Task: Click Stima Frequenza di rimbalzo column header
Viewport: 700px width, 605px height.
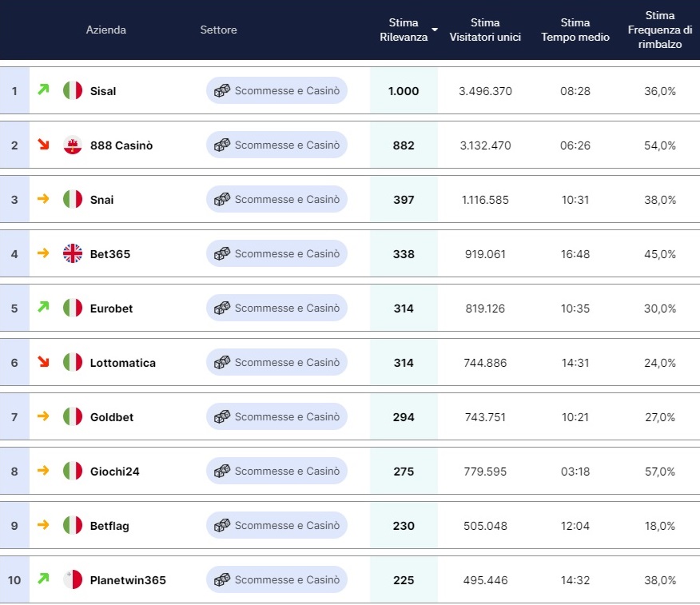Action: pyautogui.click(x=659, y=30)
